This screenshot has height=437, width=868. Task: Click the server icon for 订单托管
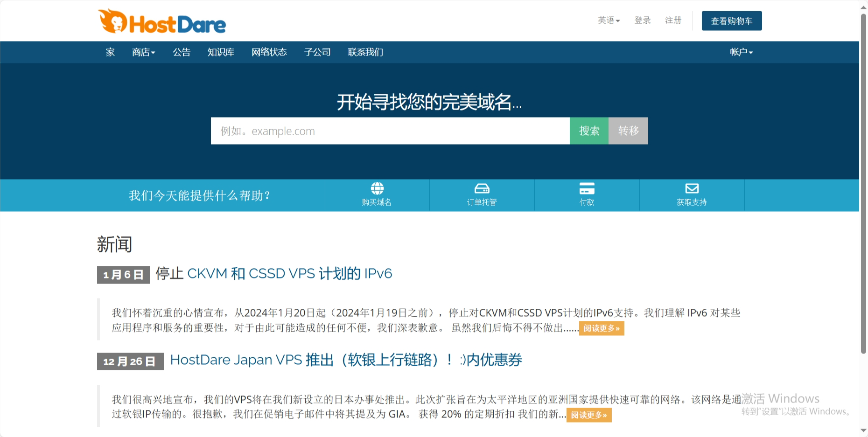click(482, 188)
